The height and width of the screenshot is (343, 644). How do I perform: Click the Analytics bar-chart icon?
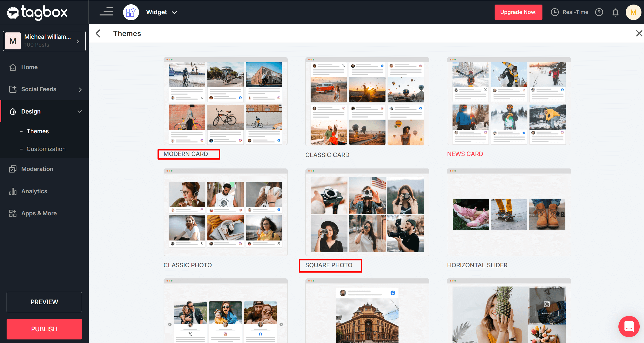tap(13, 191)
